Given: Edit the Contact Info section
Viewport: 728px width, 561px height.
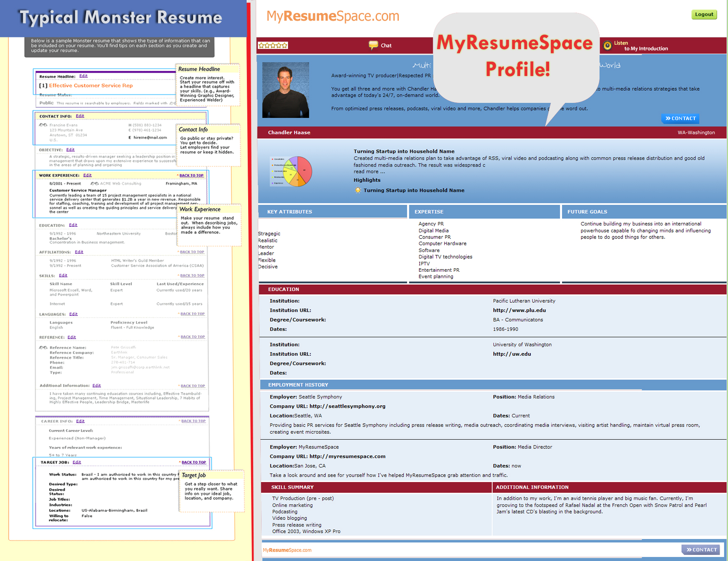Looking at the screenshot, I should [80, 116].
